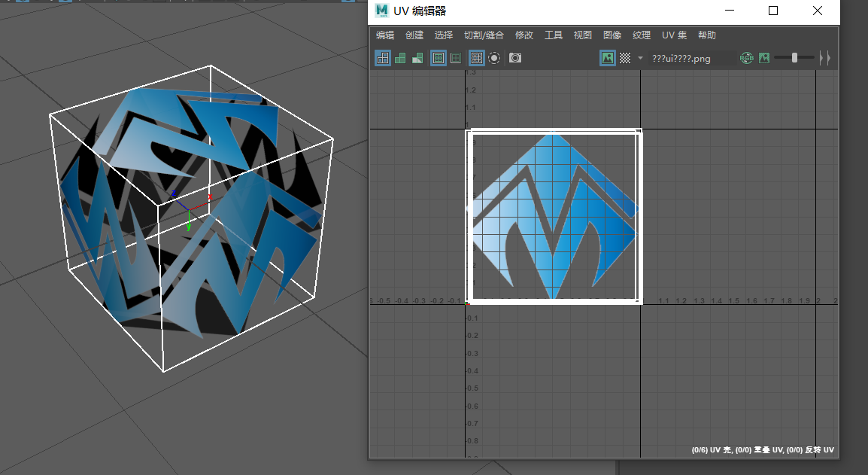Toggle checkered tile pattern icon
This screenshot has height=475, width=868.
(625, 58)
